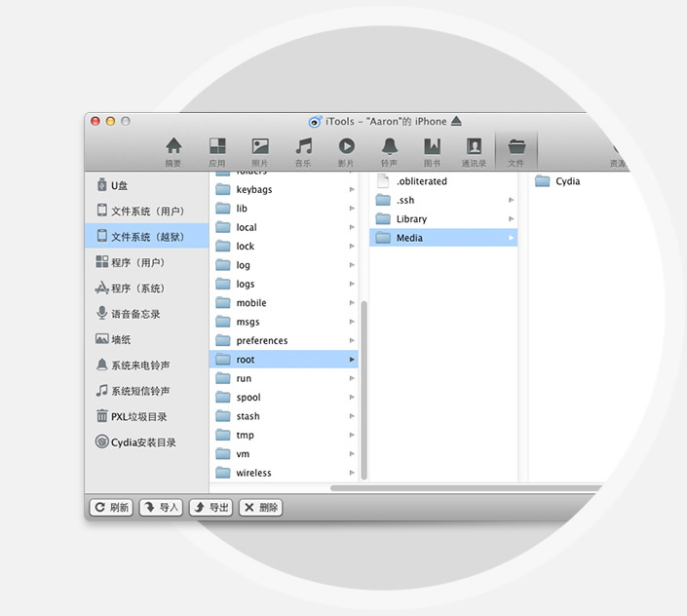Select the log folder
This screenshot has height=616, width=687.
click(284, 264)
